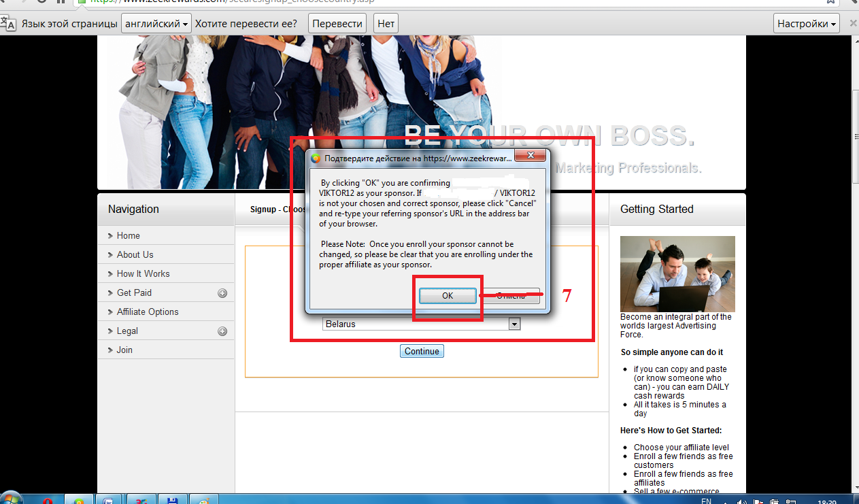Click the Перевести button

[x=337, y=24]
